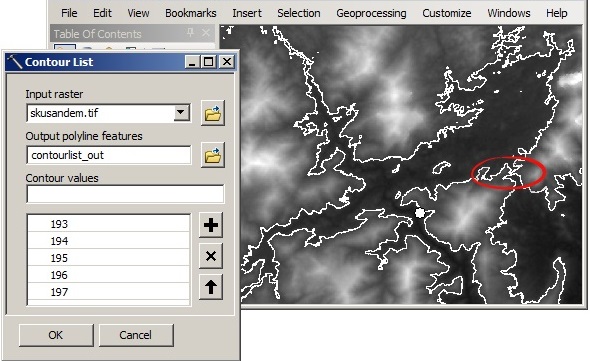Click the Output polyline features text field
Screen dimensions: 590x361
(x=109, y=155)
